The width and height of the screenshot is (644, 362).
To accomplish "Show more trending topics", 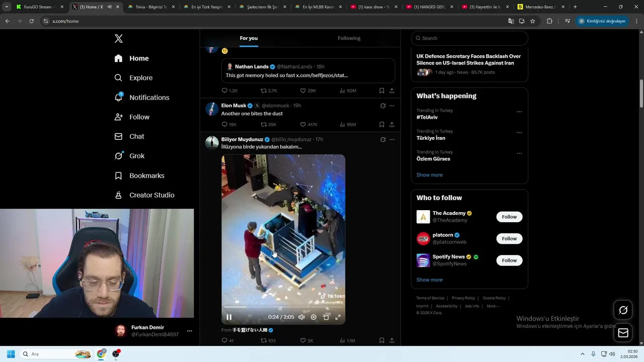I will click(430, 175).
